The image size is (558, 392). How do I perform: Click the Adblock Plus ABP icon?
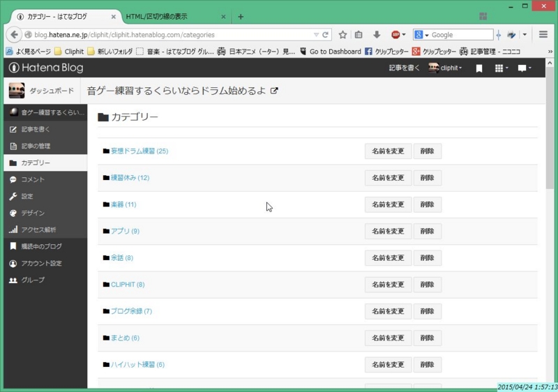[395, 34]
